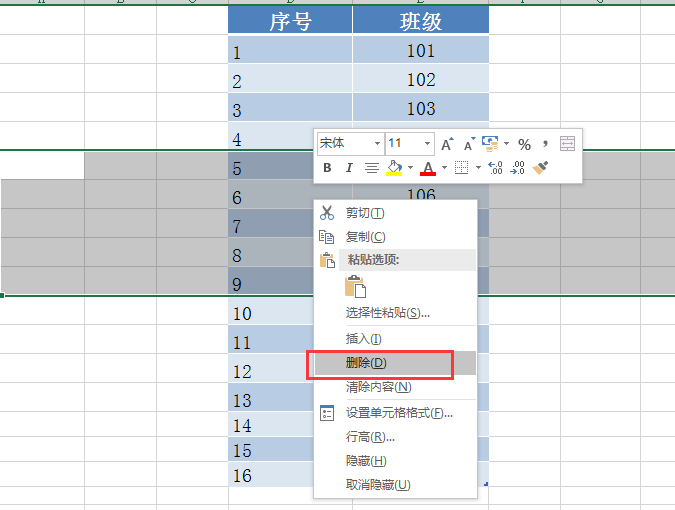Open 选择性粘贴(S)... dialog
675x510 pixels.
(395, 312)
